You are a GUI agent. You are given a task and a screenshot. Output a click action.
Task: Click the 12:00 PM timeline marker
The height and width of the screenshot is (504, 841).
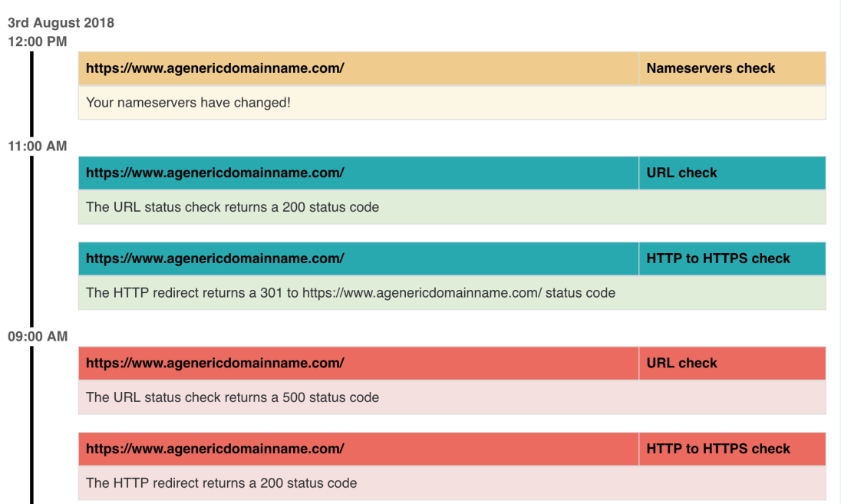click(x=38, y=42)
